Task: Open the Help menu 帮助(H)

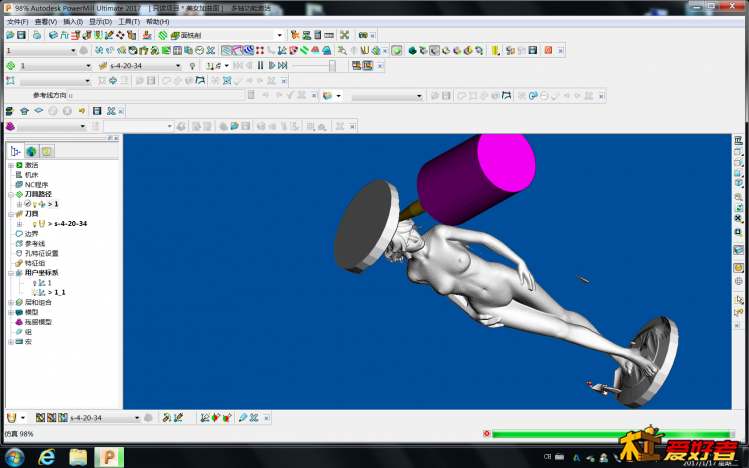Action: click(x=158, y=22)
